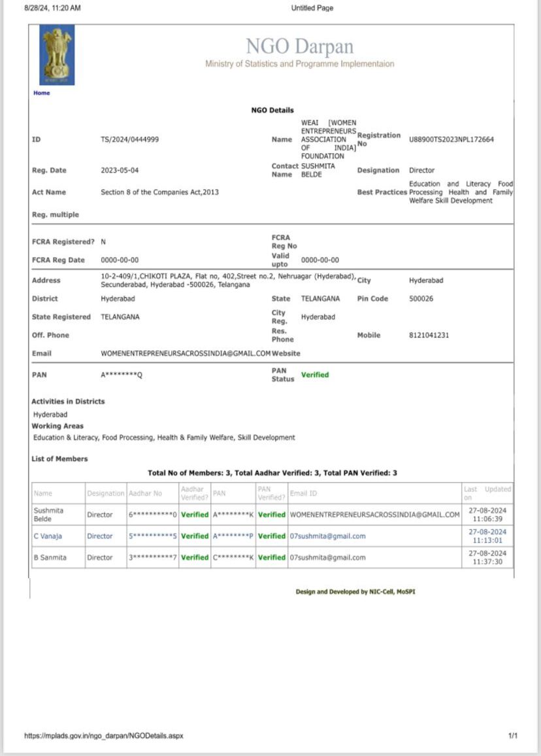Viewport: 541px width, 756px height.
Task: Select Sushmita Belde's email in members table
Action: click(x=375, y=515)
